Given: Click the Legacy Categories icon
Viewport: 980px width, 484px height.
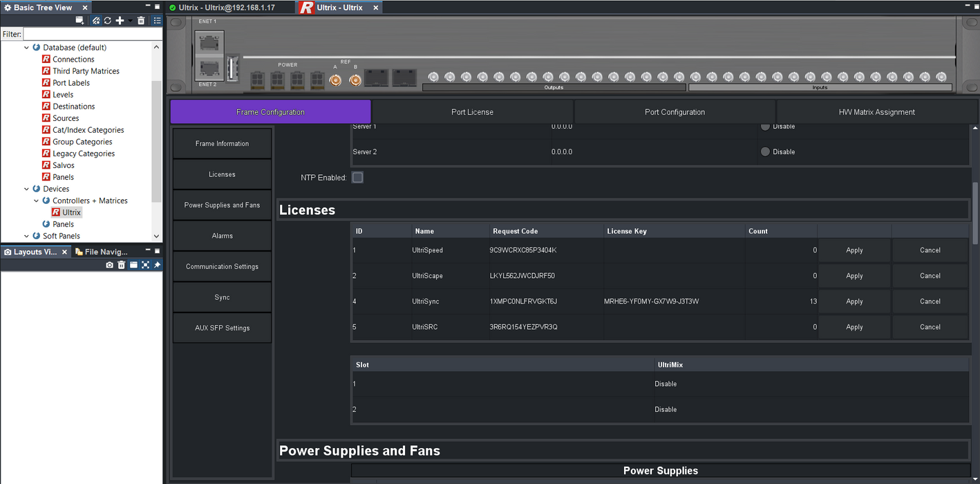Looking at the screenshot, I should pyautogui.click(x=46, y=153).
